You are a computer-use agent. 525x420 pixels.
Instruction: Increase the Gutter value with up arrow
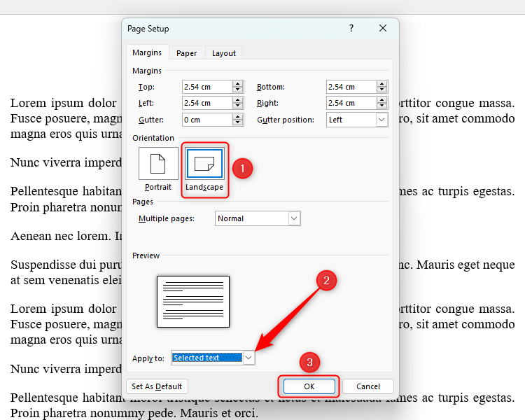[x=238, y=117]
